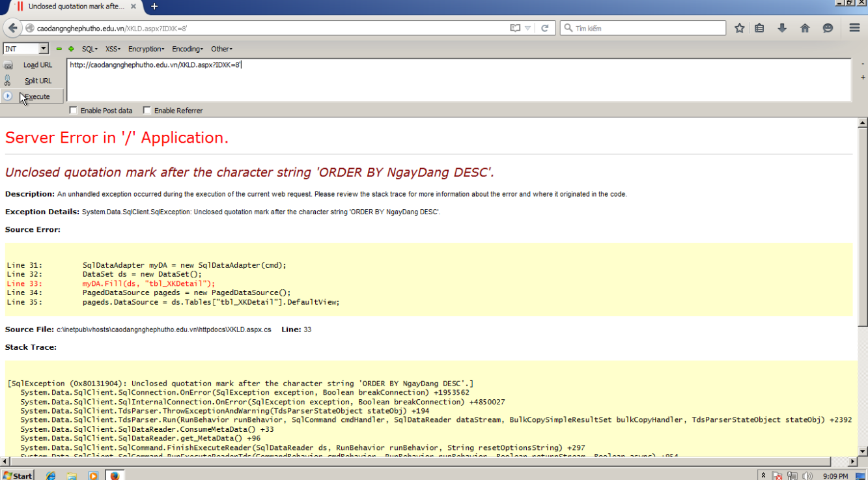
Task: Click Line 31 SqlDataAdapter code line
Action: pos(147,266)
